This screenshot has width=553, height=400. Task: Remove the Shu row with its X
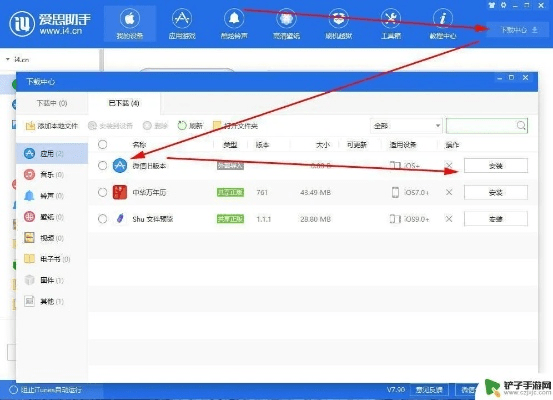pos(449,219)
